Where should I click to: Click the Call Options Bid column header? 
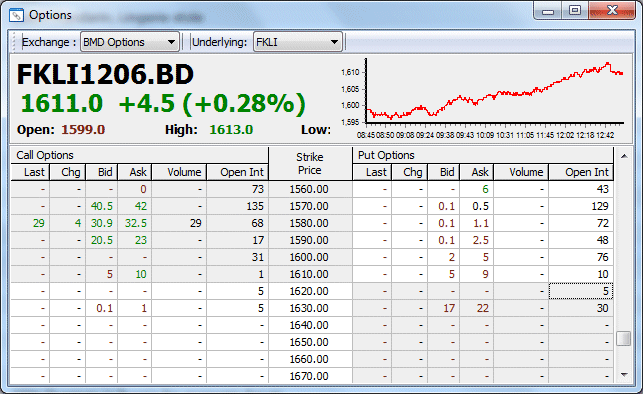pos(102,172)
